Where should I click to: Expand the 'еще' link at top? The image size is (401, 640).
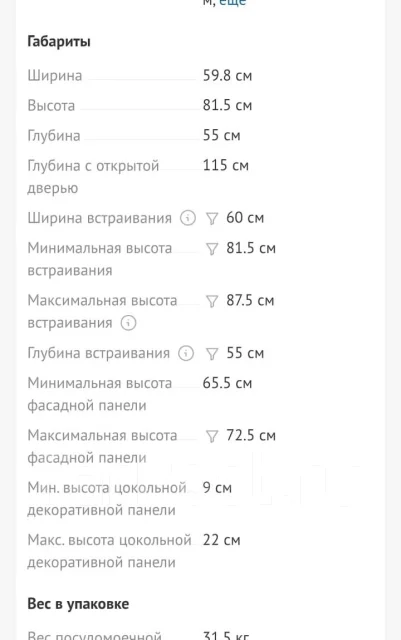coord(233,2)
